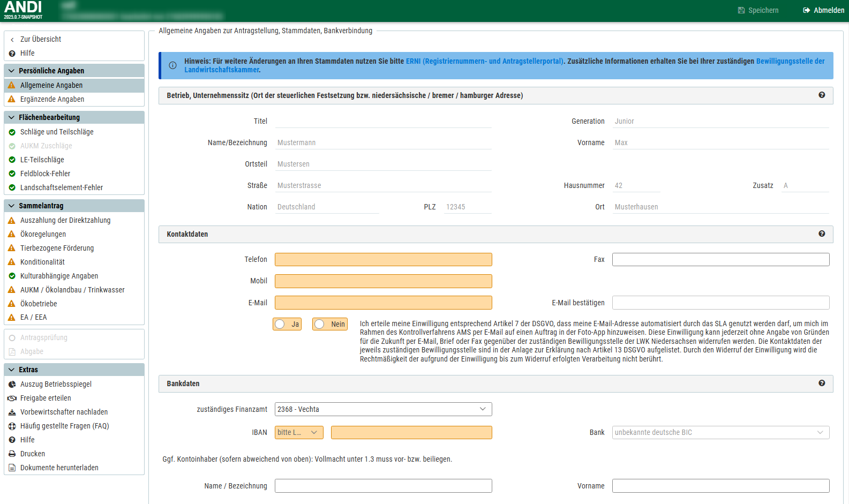Open Ergänzende Angaben in sidebar
The width and height of the screenshot is (849, 504).
tap(52, 99)
